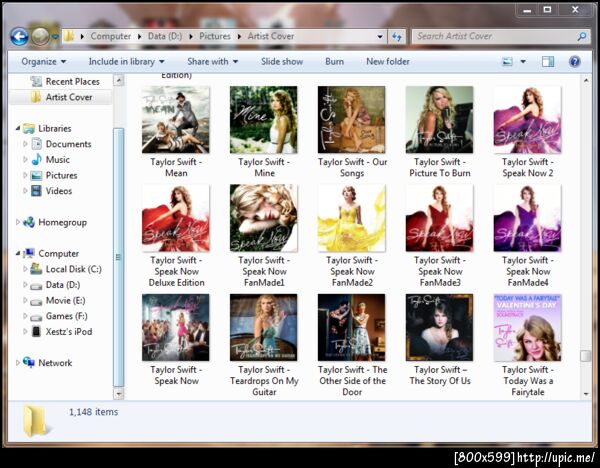
Task: Open Include in library menu
Action: point(126,62)
